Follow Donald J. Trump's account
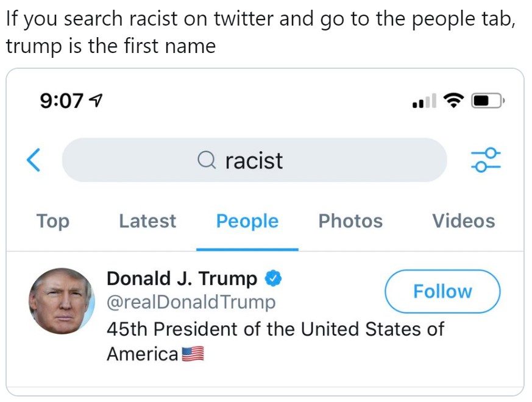532x402 pixels. point(442,291)
